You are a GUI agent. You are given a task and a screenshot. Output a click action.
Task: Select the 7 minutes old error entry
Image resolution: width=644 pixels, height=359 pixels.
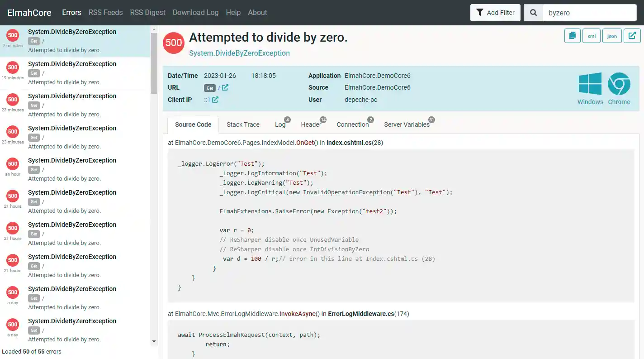coord(75,41)
